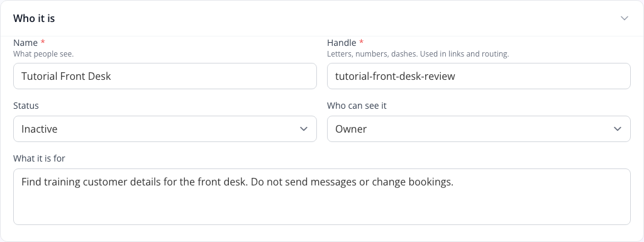Click the 'What it is for' label

[40, 158]
